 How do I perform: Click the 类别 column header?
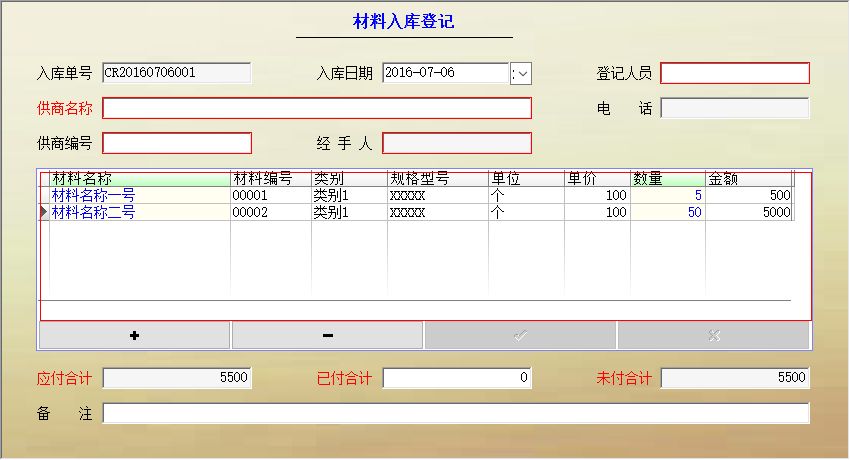pos(350,178)
